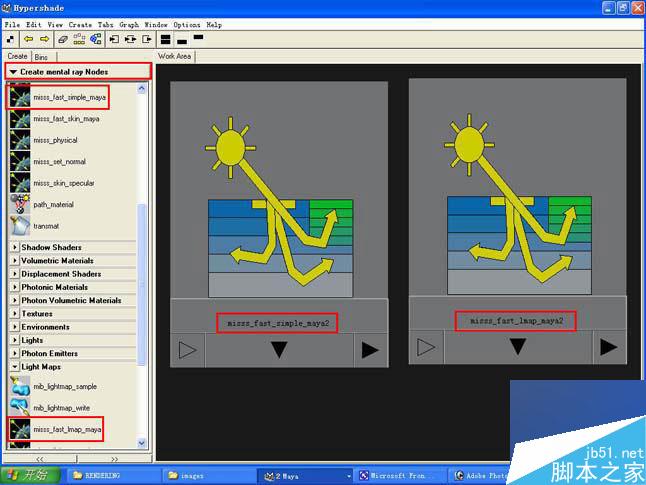Click the create panel vertical scrollbar thumb

tap(141, 284)
